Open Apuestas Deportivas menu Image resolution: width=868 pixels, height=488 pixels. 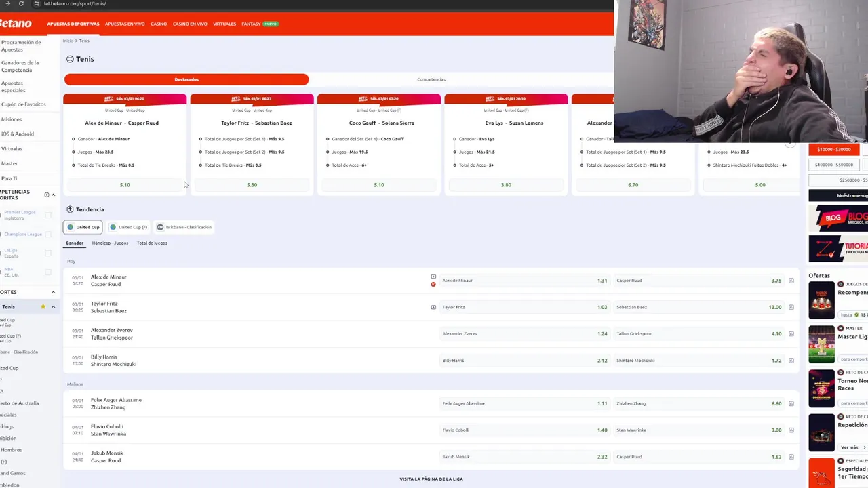pos(73,24)
